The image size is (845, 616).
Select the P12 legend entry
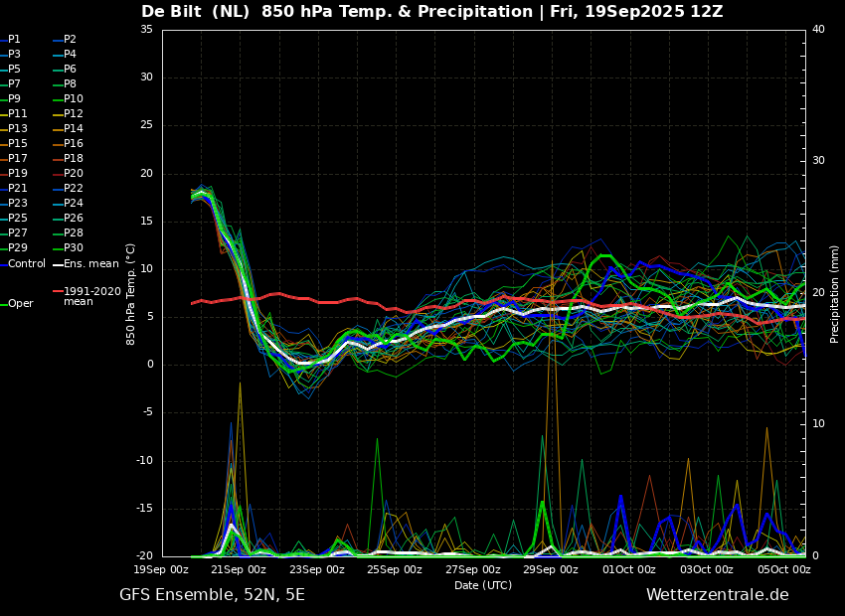pyautogui.click(x=68, y=113)
